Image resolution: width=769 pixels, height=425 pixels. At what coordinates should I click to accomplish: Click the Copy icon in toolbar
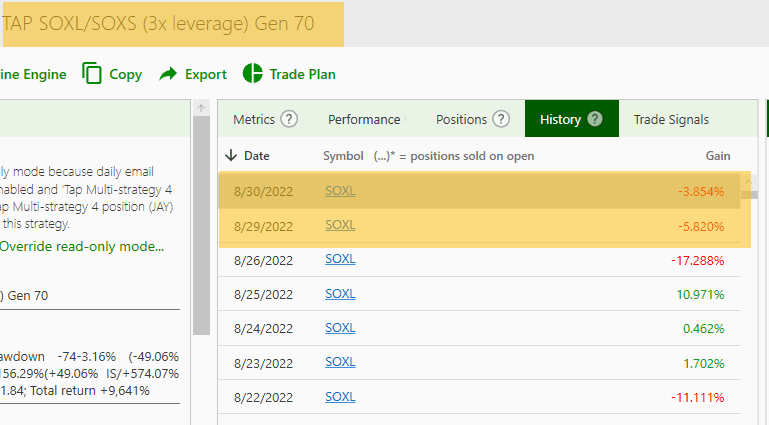[x=93, y=74]
